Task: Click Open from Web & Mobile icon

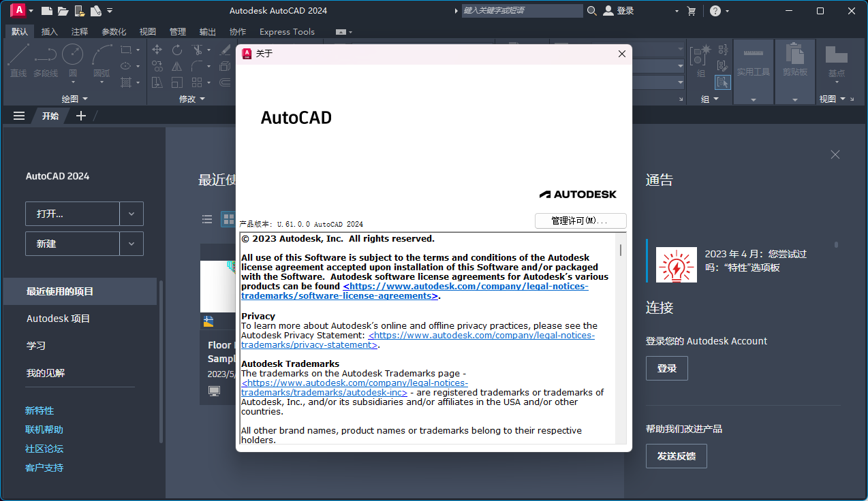Action: pos(80,11)
